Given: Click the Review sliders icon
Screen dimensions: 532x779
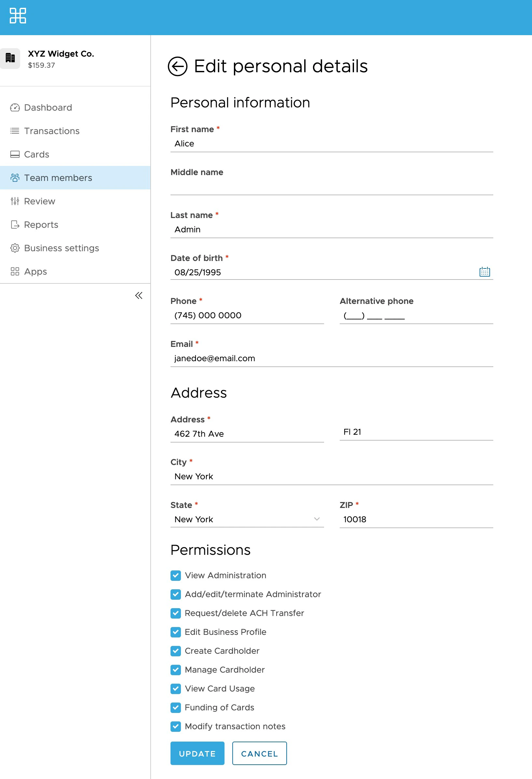Looking at the screenshot, I should coord(15,201).
